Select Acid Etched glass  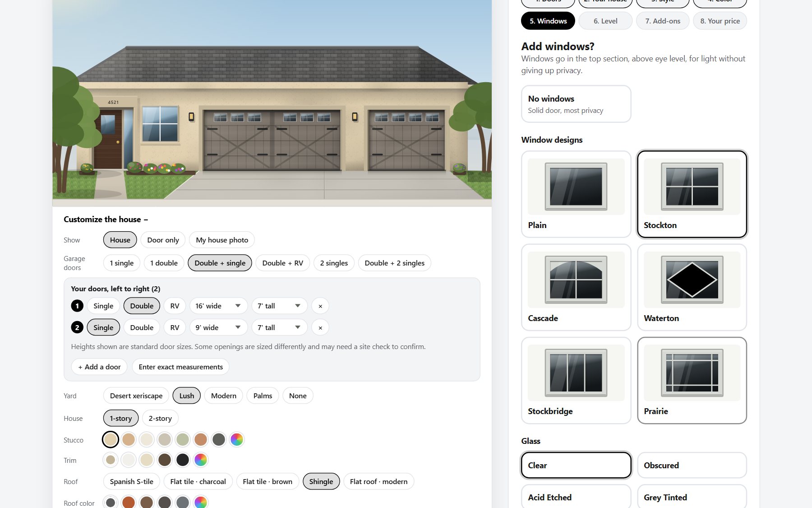point(576,497)
